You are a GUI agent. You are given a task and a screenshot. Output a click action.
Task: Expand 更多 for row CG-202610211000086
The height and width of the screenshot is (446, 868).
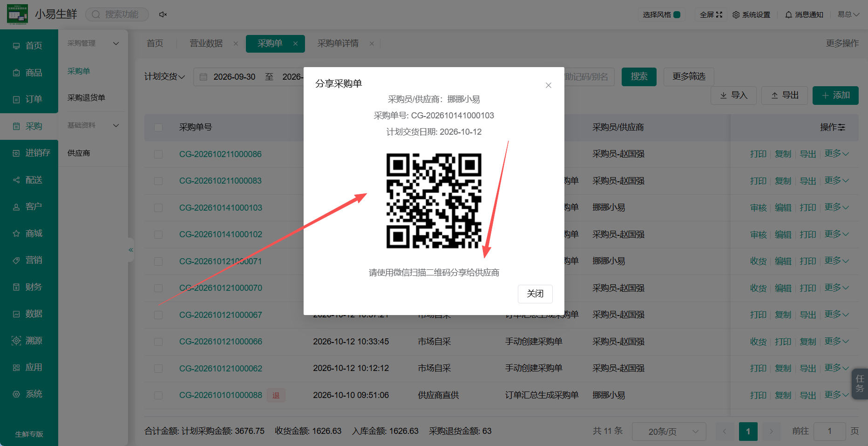(836, 154)
